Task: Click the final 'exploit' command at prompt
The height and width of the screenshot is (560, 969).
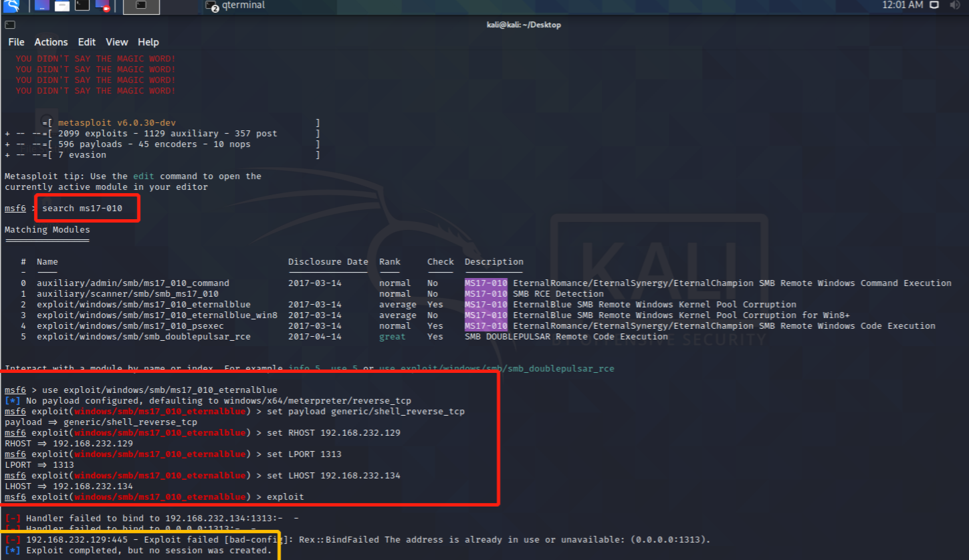Action: click(286, 497)
